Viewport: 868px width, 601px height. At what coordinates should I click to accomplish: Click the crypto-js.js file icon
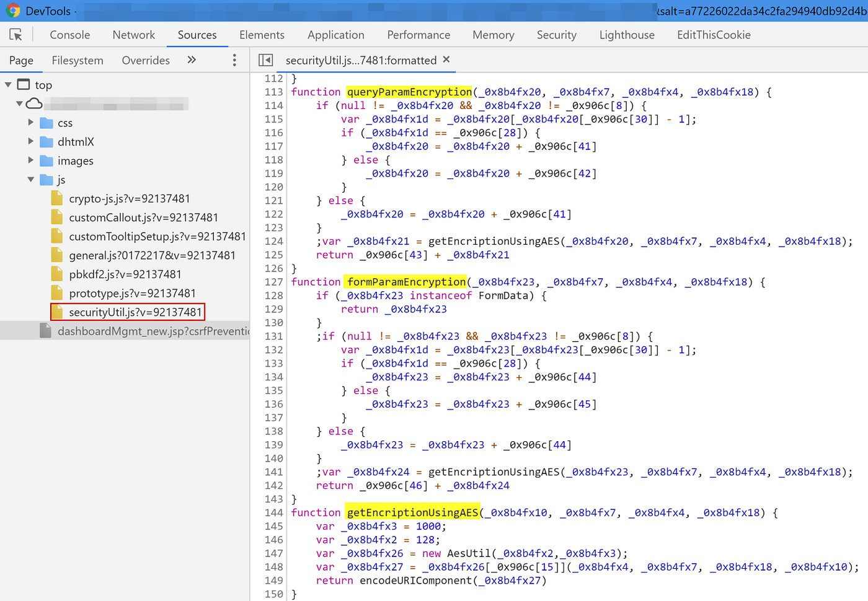[x=56, y=198]
